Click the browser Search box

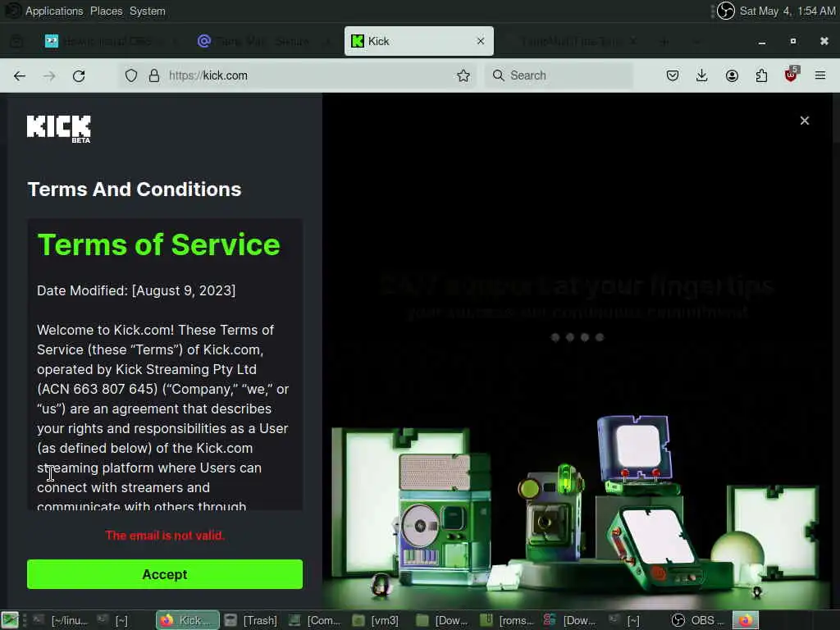(x=559, y=75)
